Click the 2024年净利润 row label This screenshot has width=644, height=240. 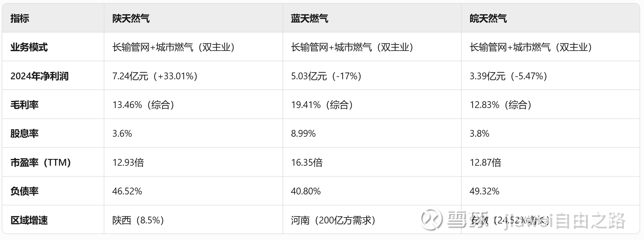point(40,76)
